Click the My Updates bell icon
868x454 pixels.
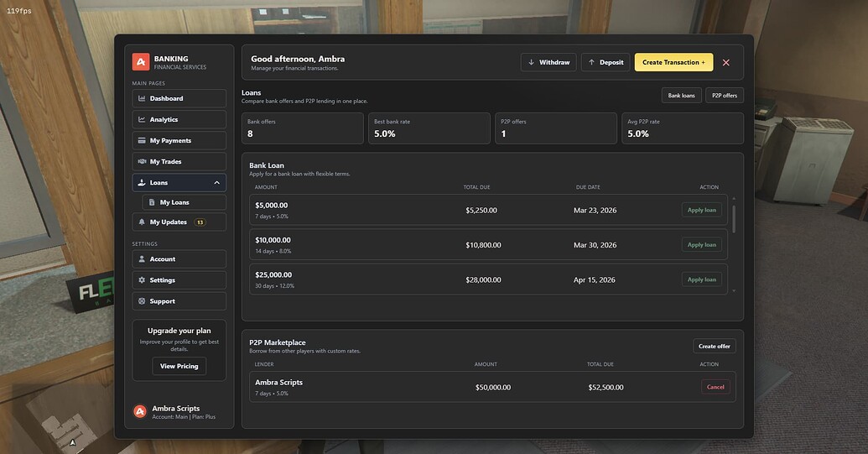[x=142, y=222]
